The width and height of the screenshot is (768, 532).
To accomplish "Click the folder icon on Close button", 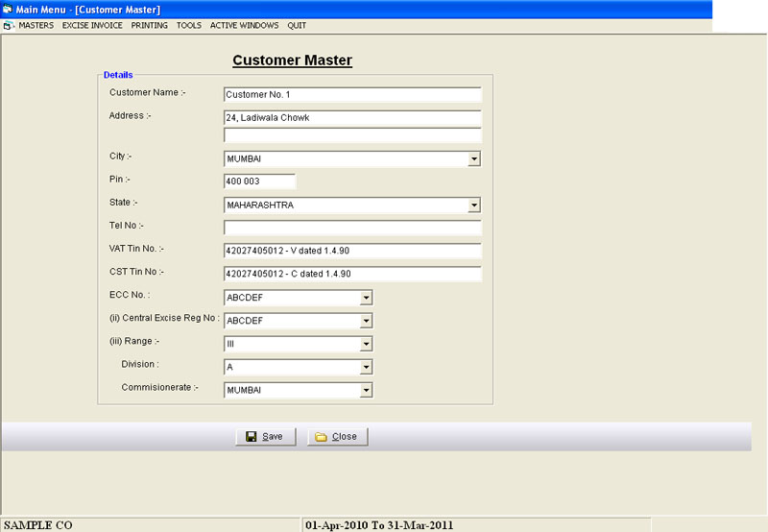I will point(321,437).
